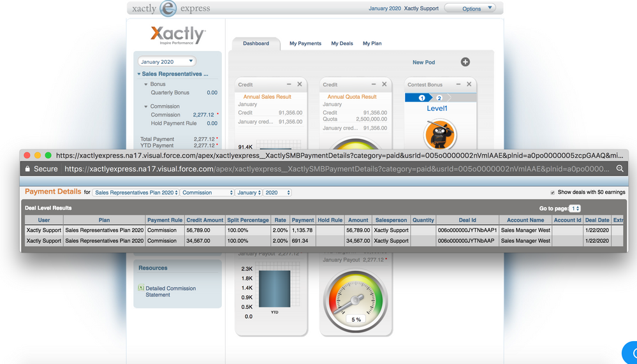Collapse the Bonus tree group
Viewport: 637px width, 364px height.
point(146,85)
